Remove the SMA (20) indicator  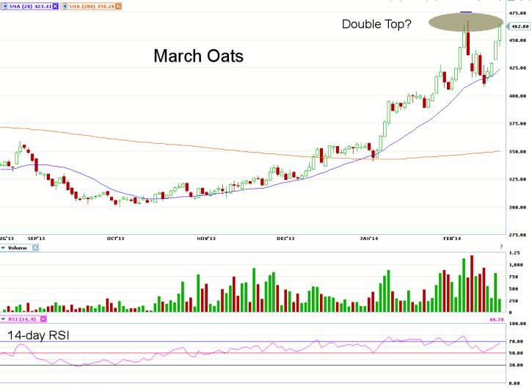[x=55, y=6]
